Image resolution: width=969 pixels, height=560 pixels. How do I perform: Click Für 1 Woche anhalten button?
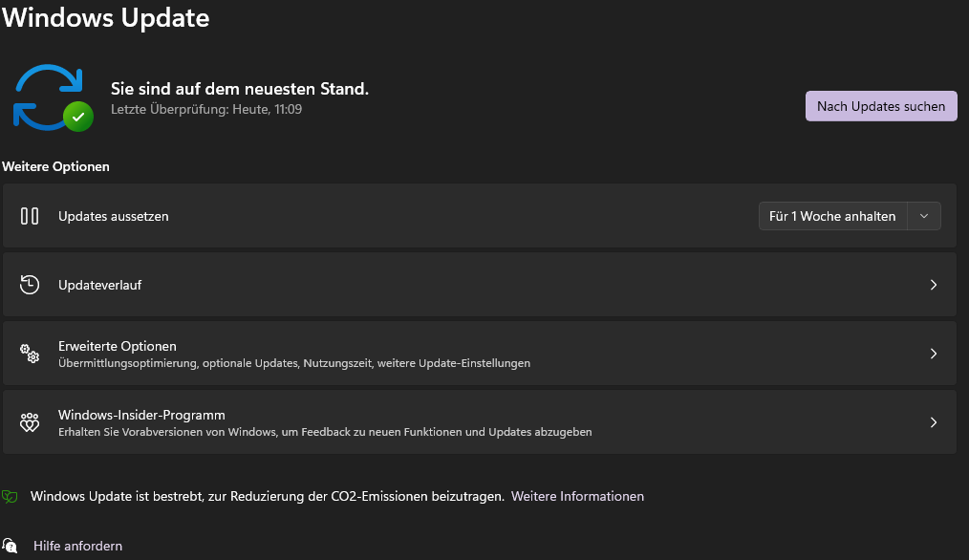click(832, 216)
